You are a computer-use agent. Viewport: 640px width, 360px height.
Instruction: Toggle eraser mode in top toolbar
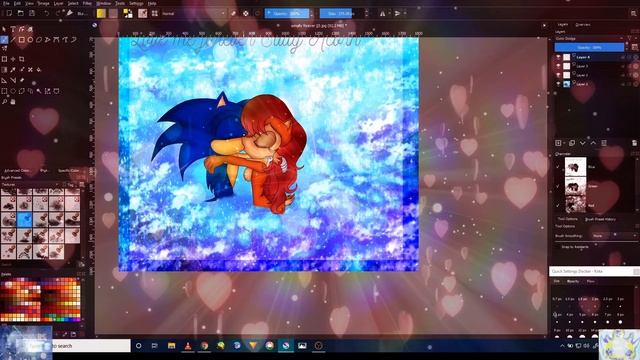tap(233, 13)
